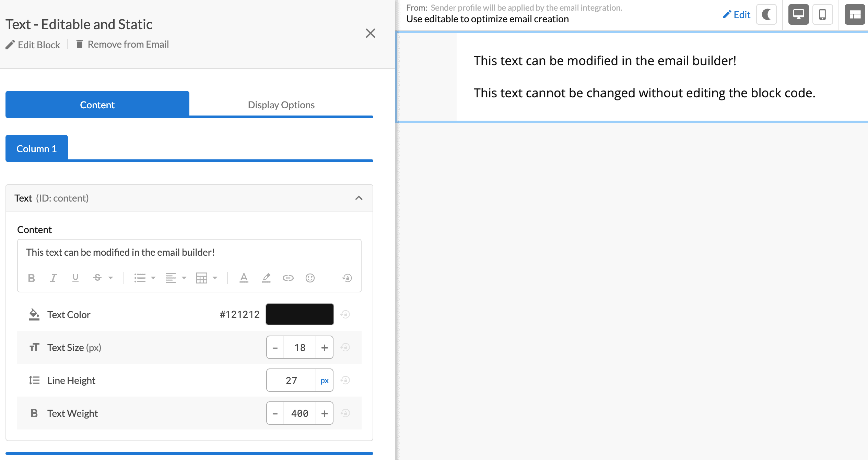Click Remove from Email
The height and width of the screenshot is (460, 868).
[x=122, y=44]
